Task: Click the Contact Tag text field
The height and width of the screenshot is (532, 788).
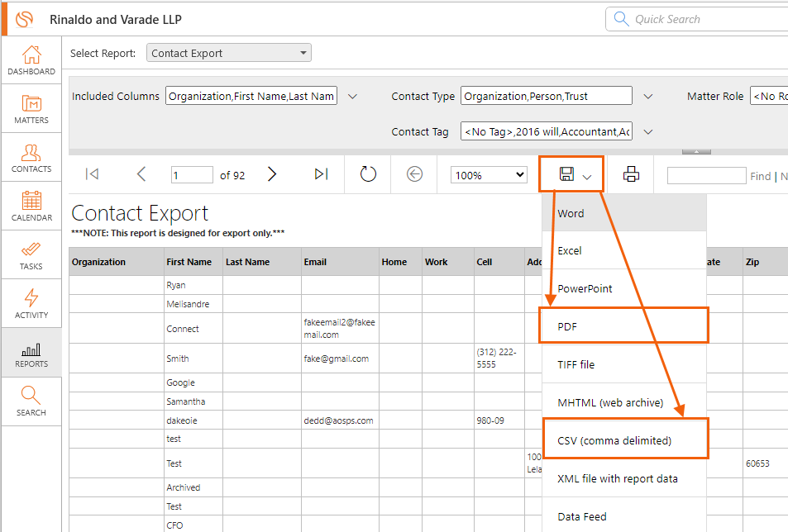Action: coord(547,131)
